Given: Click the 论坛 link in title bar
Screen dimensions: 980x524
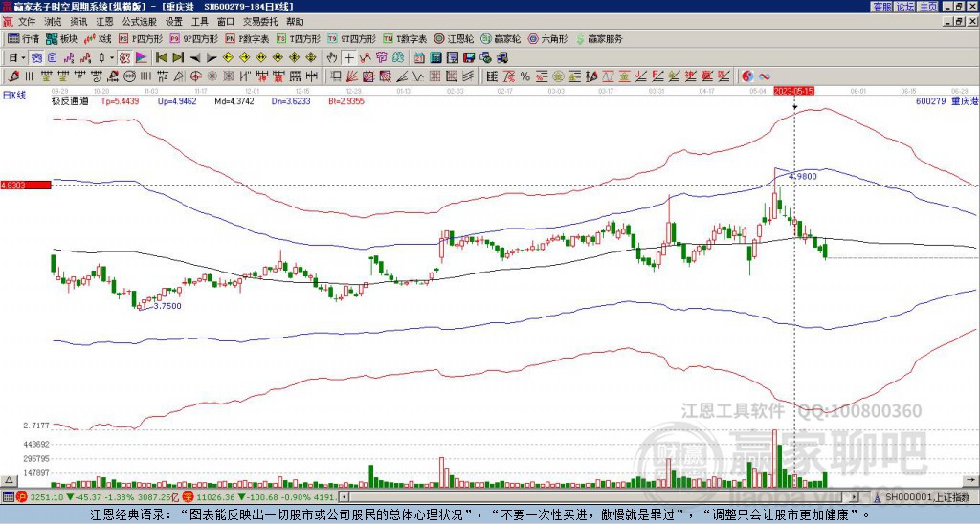Looking at the screenshot, I should [905, 7].
